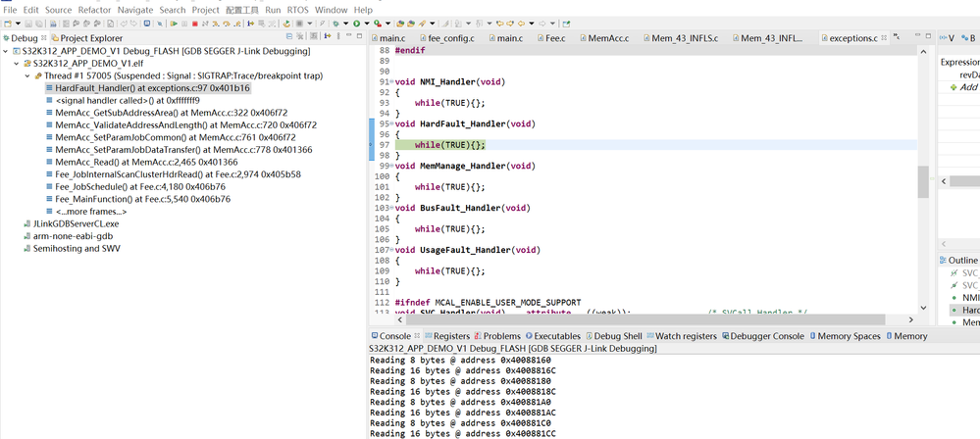Open the Watch registers tab
The height and width of the screenshot is (439, 980).
[682, 336]
